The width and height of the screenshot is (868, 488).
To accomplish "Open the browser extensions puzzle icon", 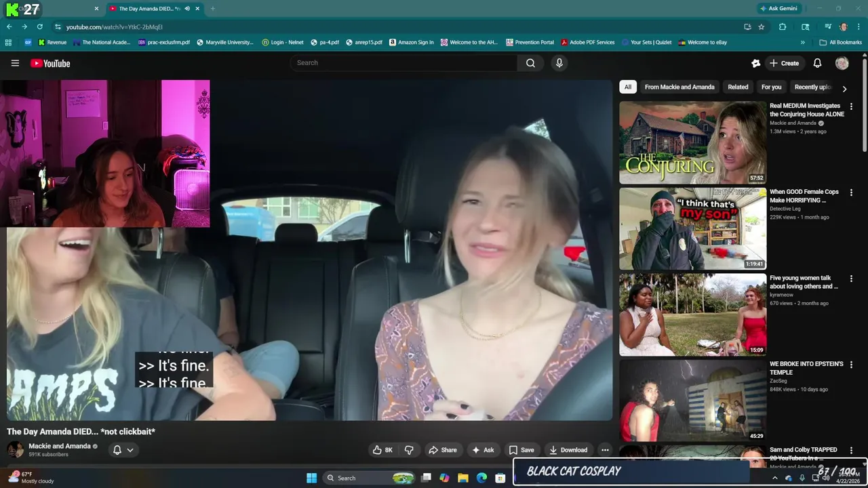I will pyautogui.click(x=783, y=27).
